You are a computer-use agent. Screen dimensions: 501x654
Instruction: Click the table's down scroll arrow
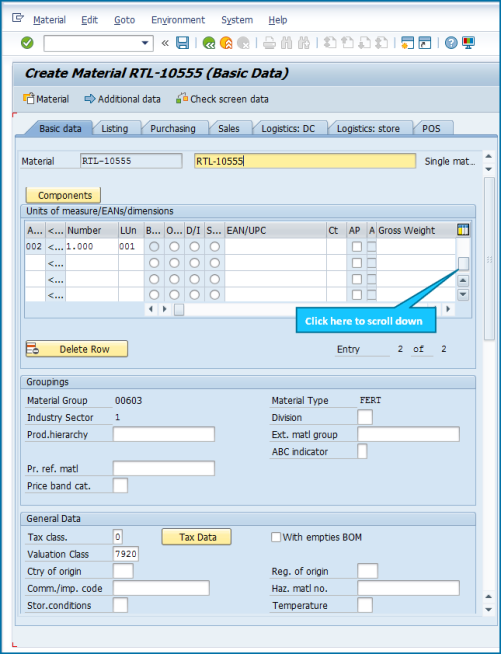coord(463,294)
